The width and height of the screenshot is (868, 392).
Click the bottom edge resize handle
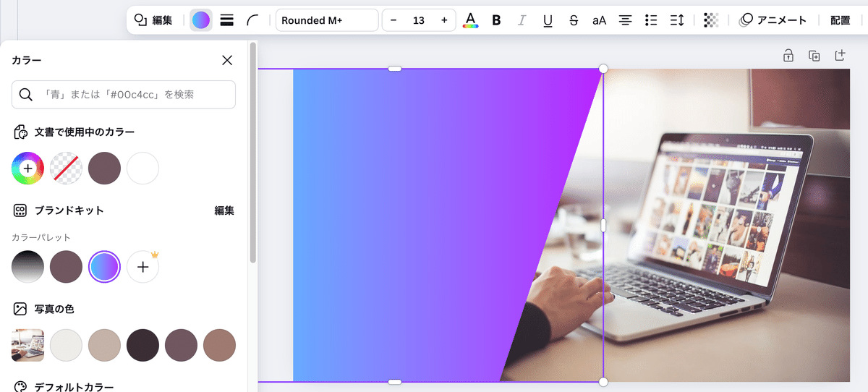[394, 382]
